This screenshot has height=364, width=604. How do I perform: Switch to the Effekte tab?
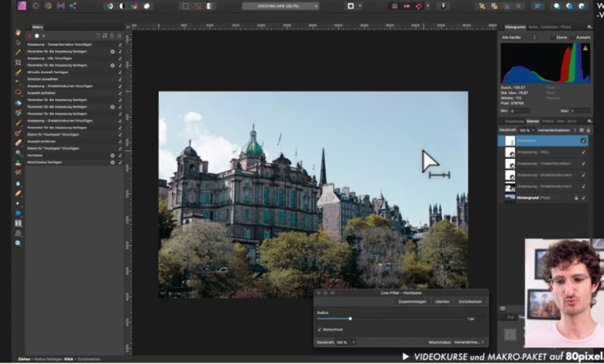[547, 122]
